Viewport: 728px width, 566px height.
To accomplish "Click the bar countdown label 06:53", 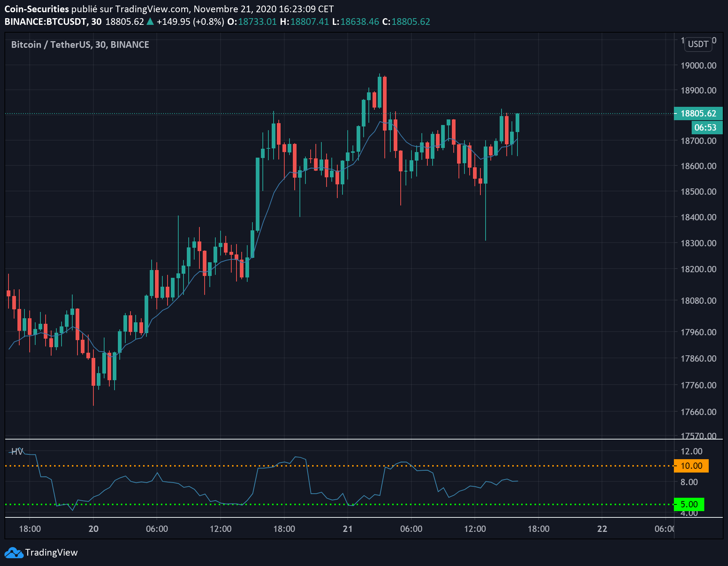I will tap(705, 128).
